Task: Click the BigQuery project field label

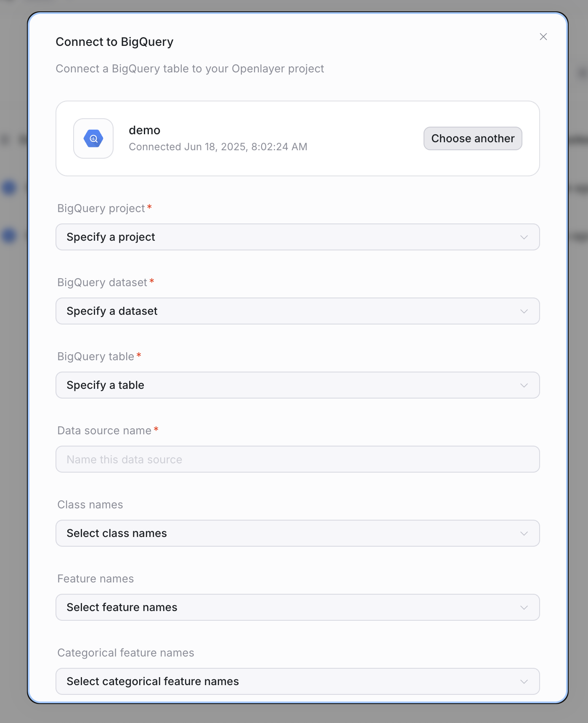Action: 101,208
